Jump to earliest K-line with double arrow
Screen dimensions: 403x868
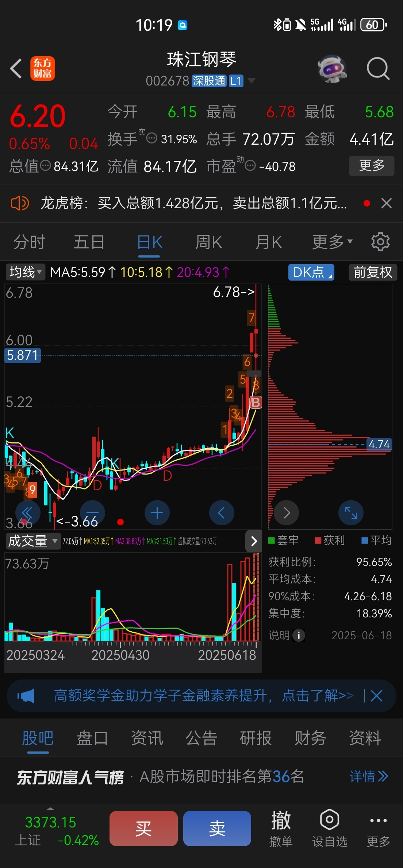[x=27, y=513]
